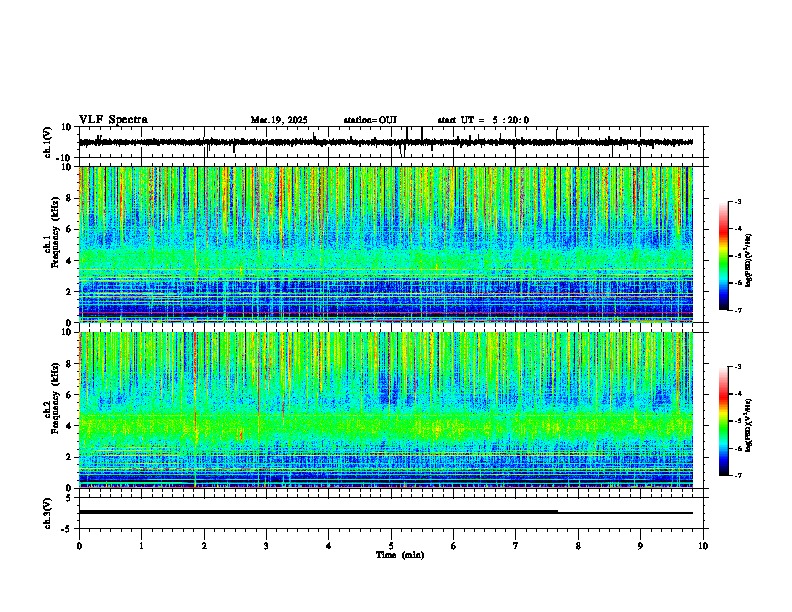Click the time axis tick label '3'
Viewport: 792px width, 612px height.
[x=266, y=546]
